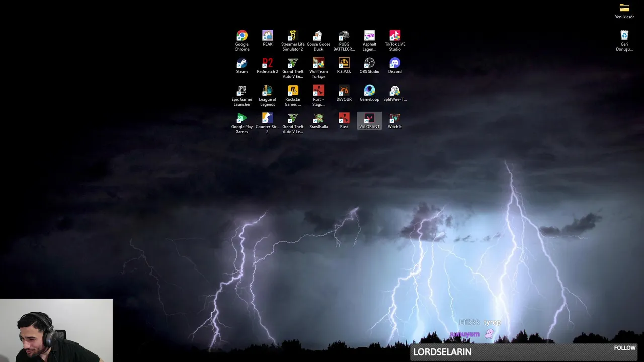The image size is (644, 362).
Task: Click the streamer webcam thumbnail
Action: coord(56,330)
